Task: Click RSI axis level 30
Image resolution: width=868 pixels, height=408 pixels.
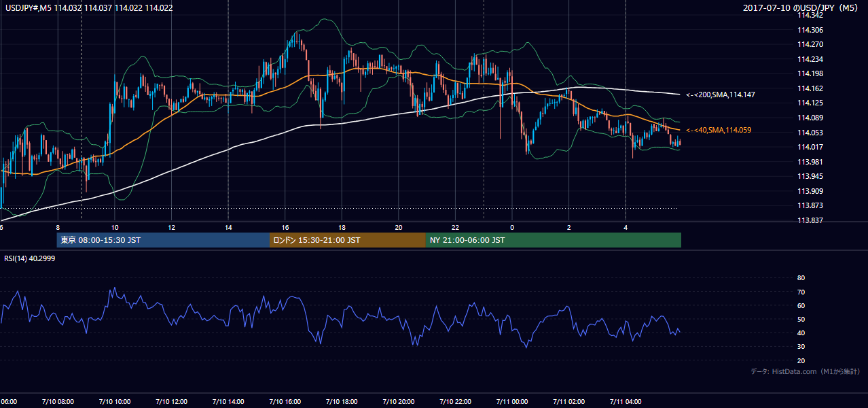Action: point(801,347)
